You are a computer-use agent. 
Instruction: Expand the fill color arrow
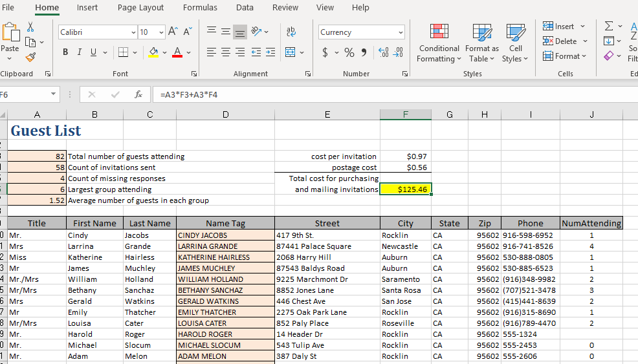click(164, 52)
